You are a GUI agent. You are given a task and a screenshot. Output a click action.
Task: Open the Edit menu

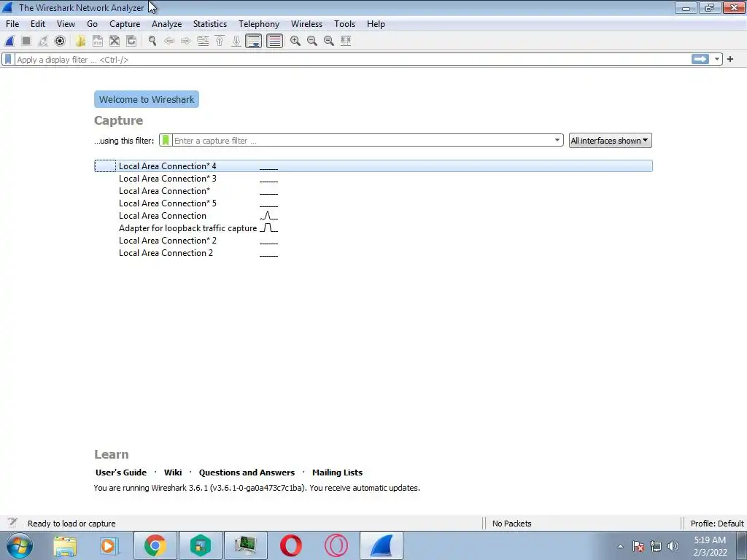[x=38, y=24]
